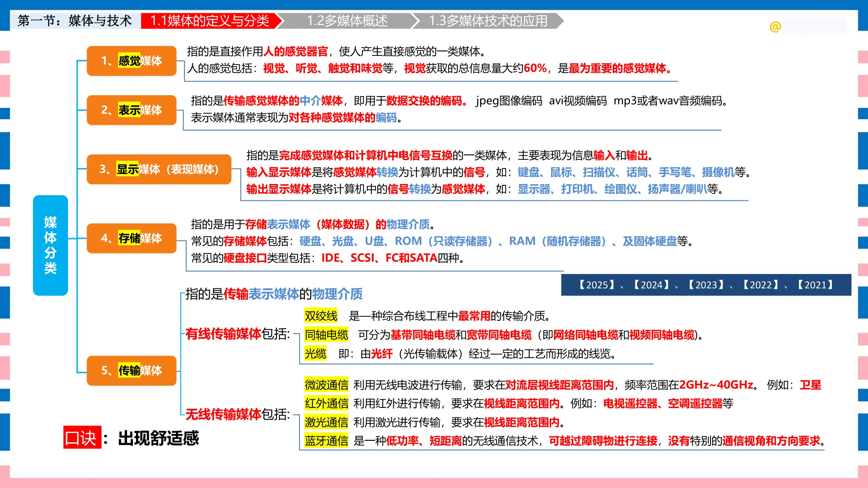Click the orange @ symbol at top right
The height and width of the screenshot is (488, 868).
775,27
